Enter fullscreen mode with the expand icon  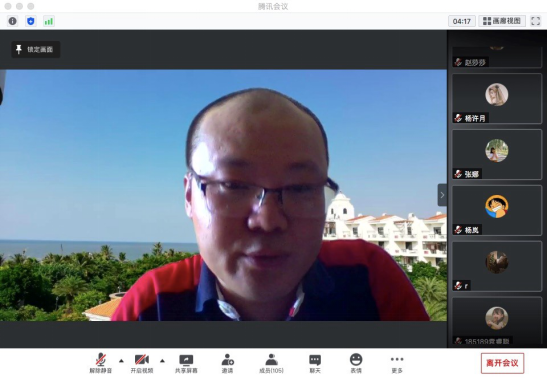[535, 21]
